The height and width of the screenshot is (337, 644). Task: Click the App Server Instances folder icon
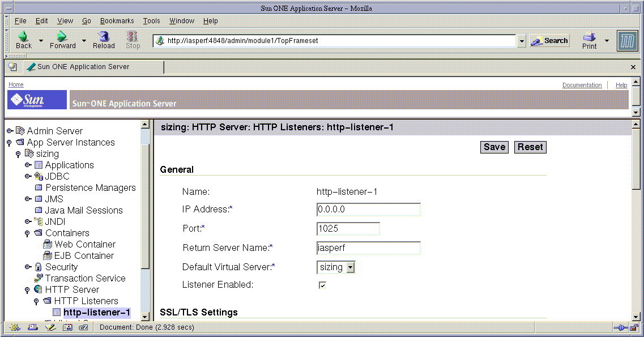click(20, 142)
